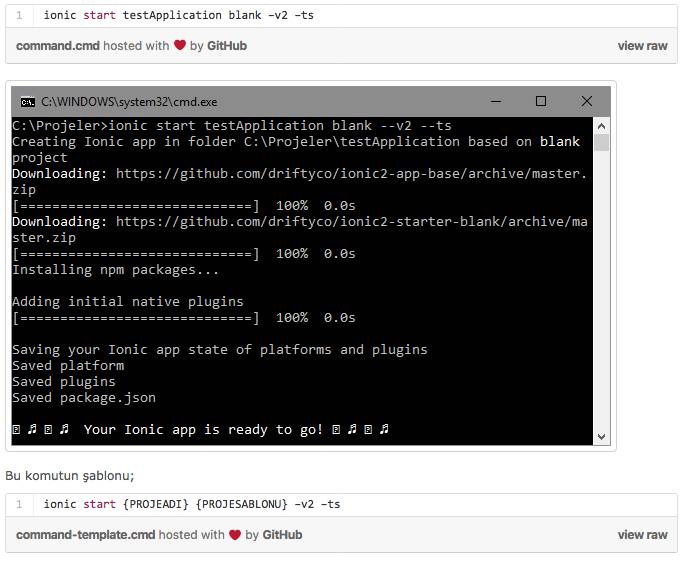Click 'Saved platform' terminal line

pos(68,366)
